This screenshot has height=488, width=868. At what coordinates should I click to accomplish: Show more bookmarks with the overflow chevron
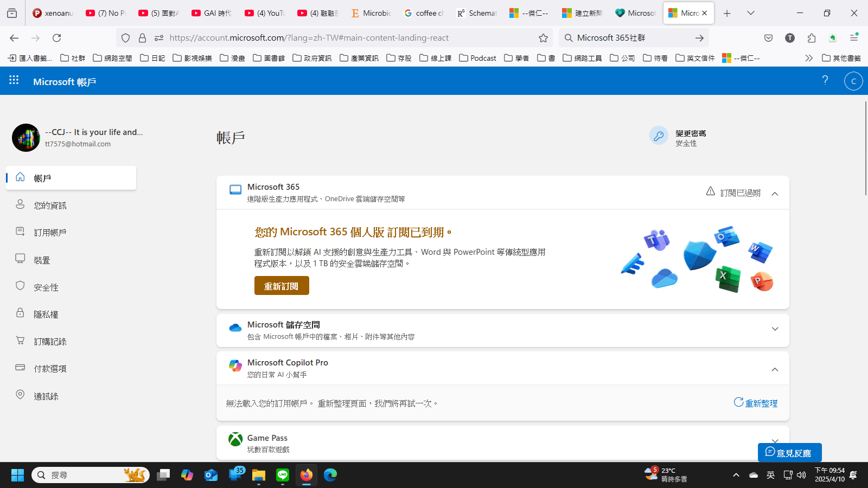pos(809,58)
